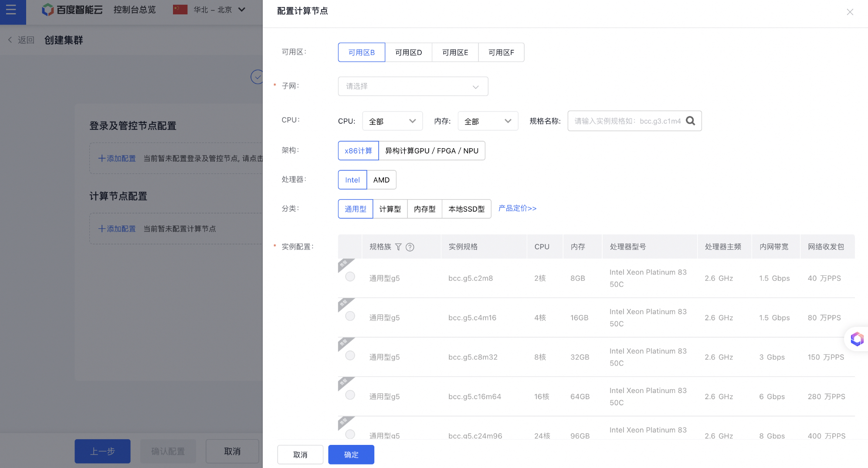Open the 子网 subnet dropdown

tap(413, 86)
